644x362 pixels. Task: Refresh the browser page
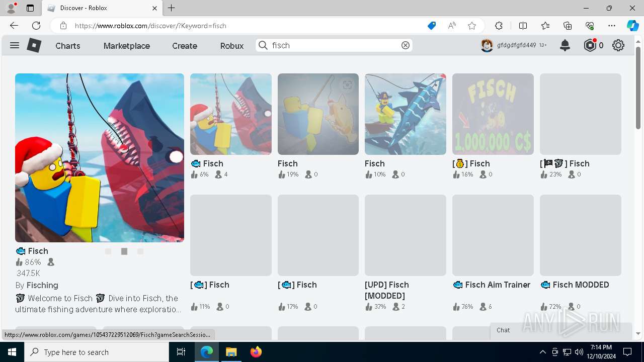pyautogui.click(x=36, y=26)
